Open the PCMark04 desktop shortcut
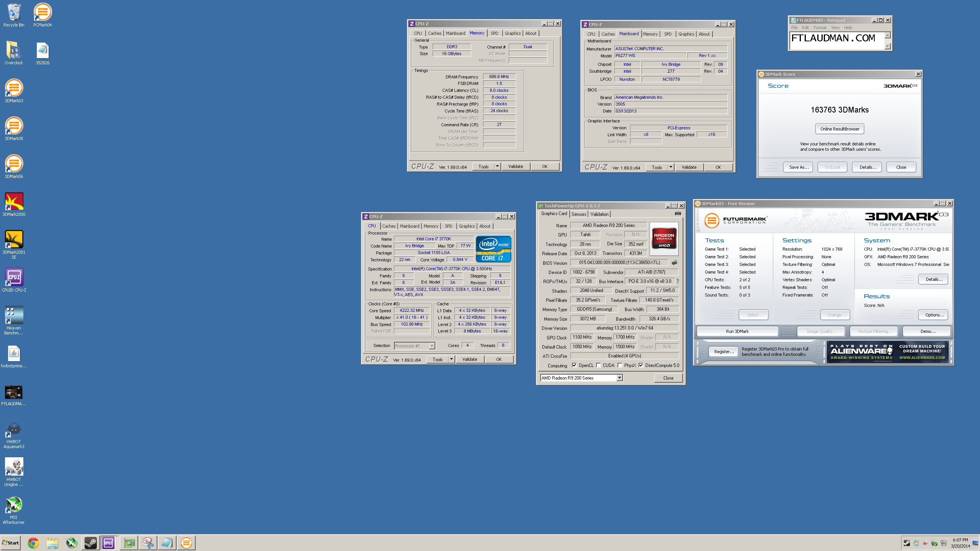The height and width of the screenshot is (551, 980). (42, 15)
